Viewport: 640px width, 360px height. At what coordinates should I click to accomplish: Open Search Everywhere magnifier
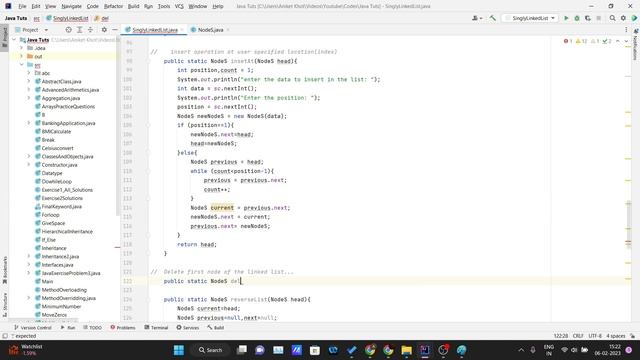[612, 18]
